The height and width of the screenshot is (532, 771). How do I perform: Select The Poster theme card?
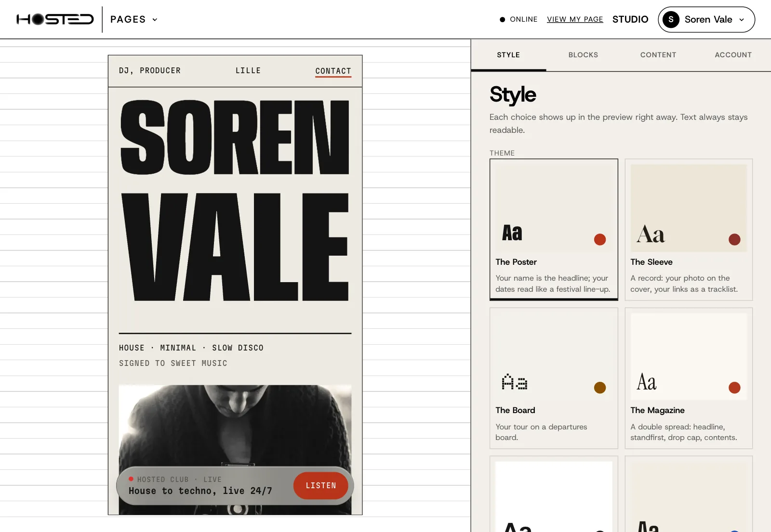(554, 230)
